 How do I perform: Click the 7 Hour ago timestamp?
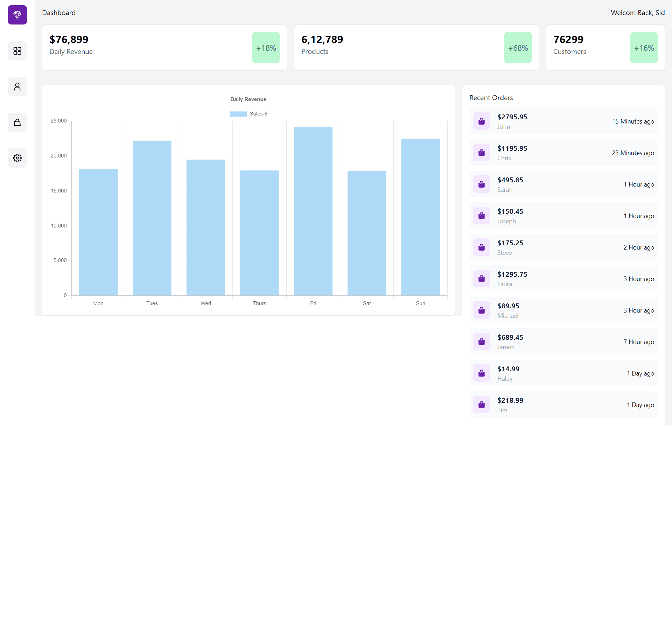click(x=638, y=342)
